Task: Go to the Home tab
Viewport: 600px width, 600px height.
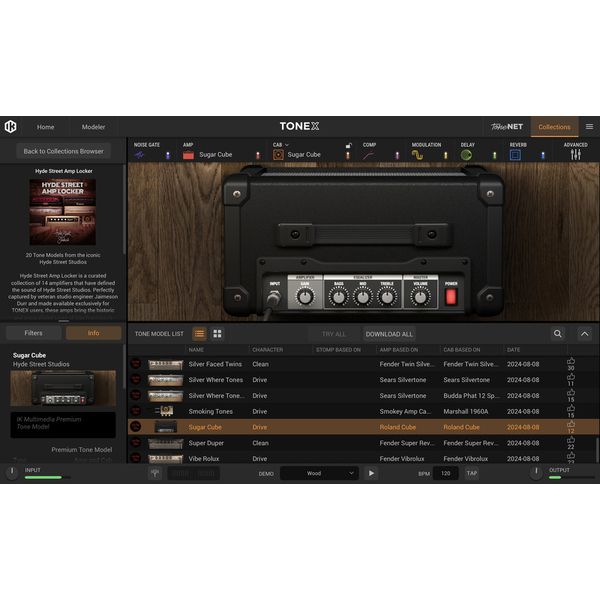Action: [46, 127]
